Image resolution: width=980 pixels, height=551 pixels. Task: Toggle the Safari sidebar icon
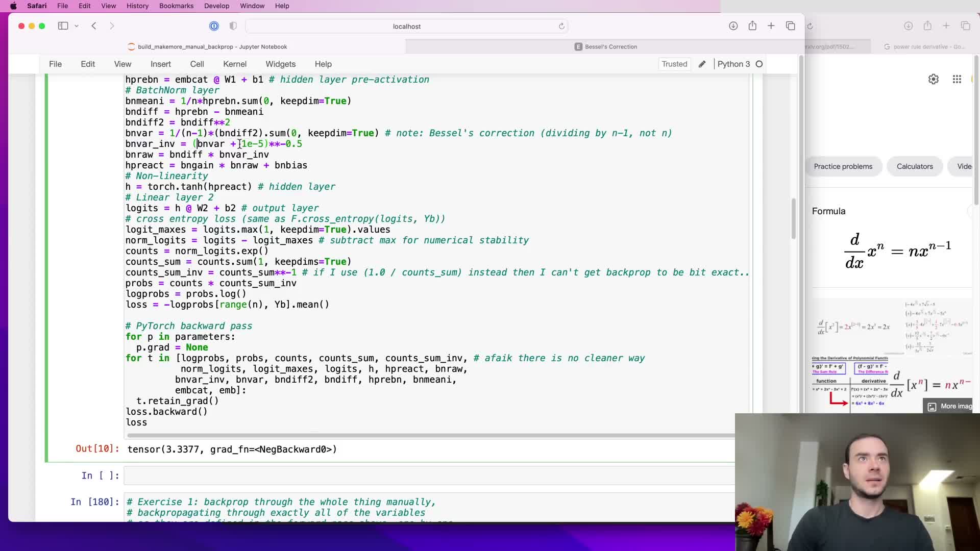63,26
